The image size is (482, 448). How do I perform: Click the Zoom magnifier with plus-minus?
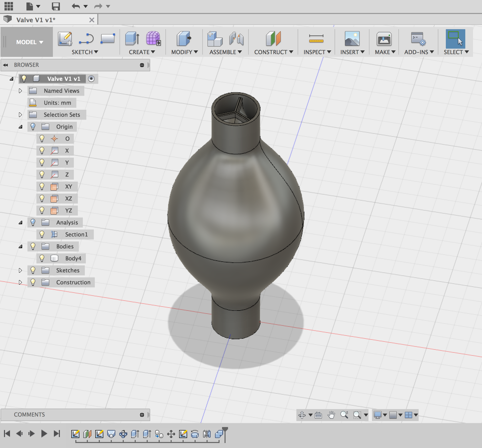coord(344,415)
